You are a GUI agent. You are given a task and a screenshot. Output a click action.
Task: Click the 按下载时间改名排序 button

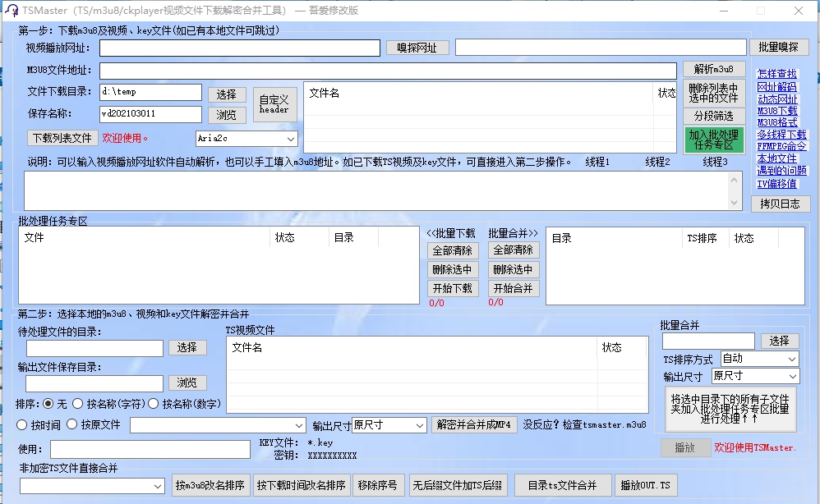point(302,485)
